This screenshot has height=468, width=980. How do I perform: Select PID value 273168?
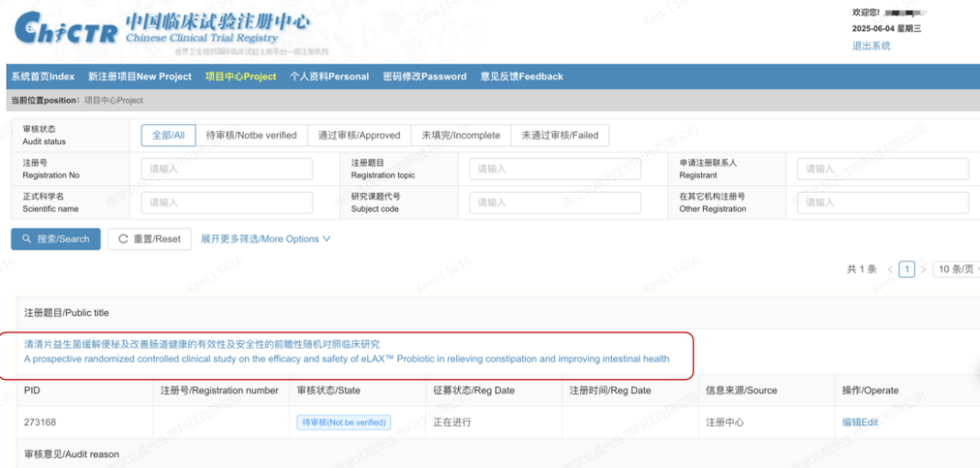pos(40,422)
